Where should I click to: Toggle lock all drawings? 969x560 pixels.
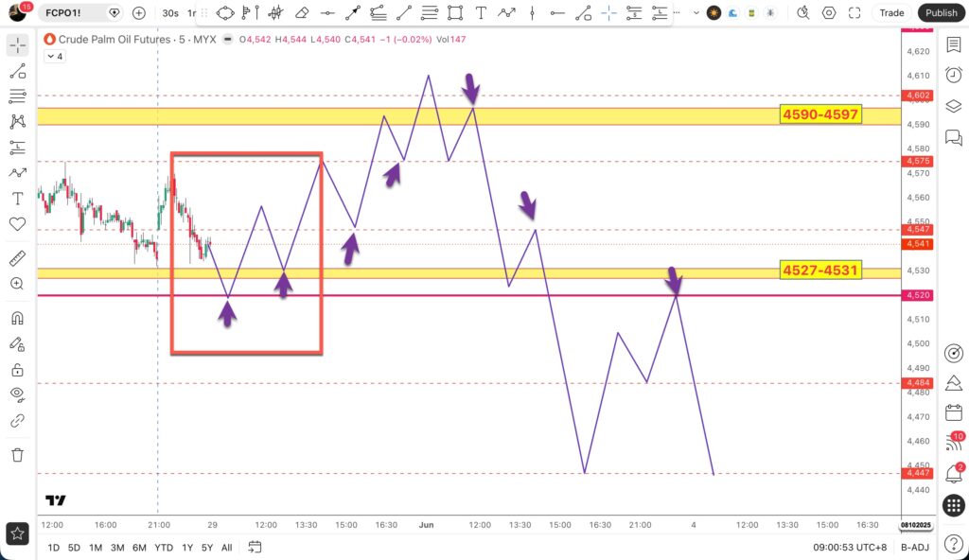click(17, 370)
